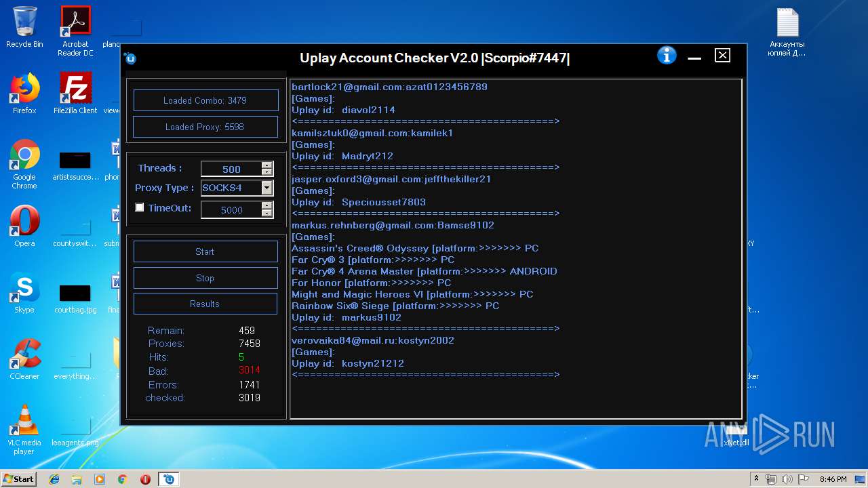Open the Windows Start menu
Screen dimensions: 868x488
tap(19, 479)
